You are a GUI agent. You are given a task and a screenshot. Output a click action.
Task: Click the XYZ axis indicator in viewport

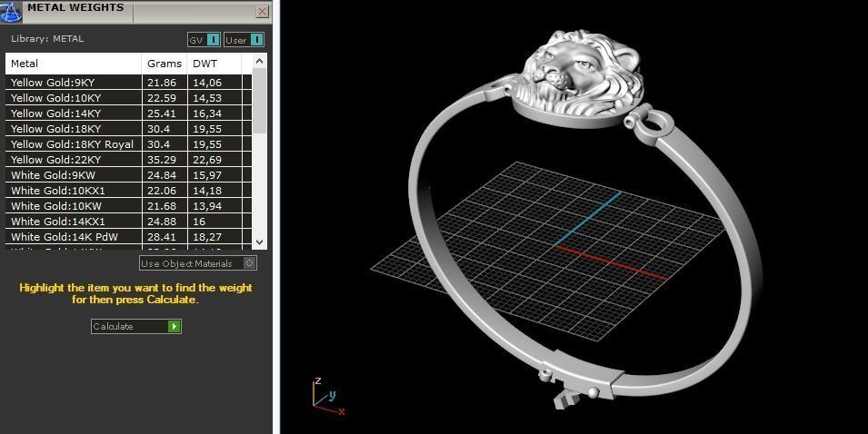328,397
